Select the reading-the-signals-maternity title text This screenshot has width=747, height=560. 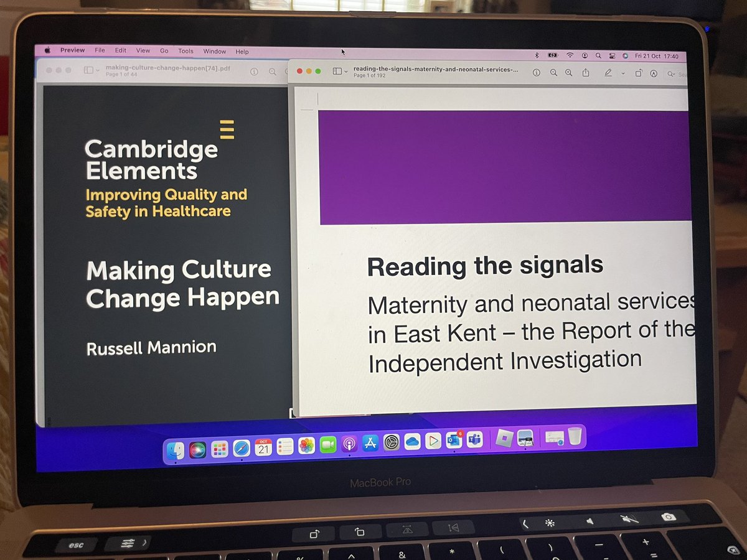click(435, 69)
